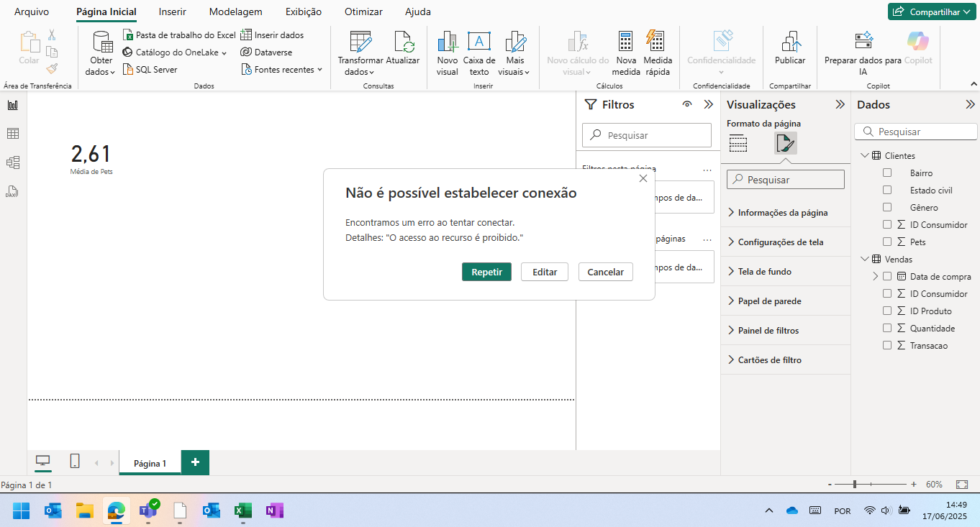Check the Data de compra field

[x=887, y=276]
